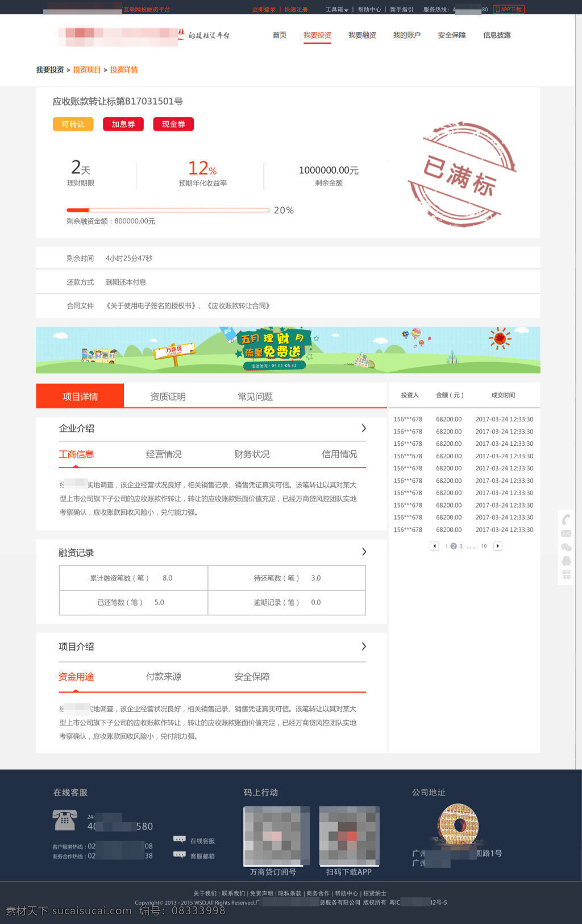Click the telephone icon under 在线客服
The image size is (582, 924).
tap(65, 820)
